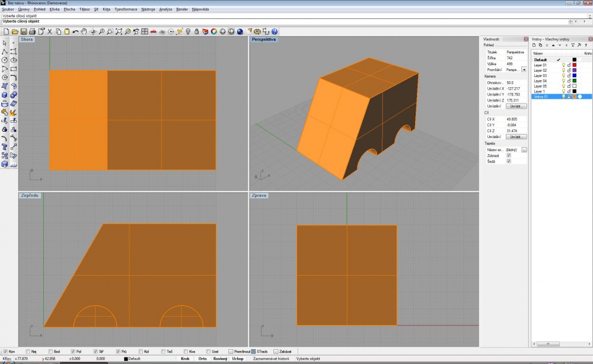The height and width of the screenshot is (364, 593).
Task: Pick the select arrow tool in sidebar
Action: (5, 43)
